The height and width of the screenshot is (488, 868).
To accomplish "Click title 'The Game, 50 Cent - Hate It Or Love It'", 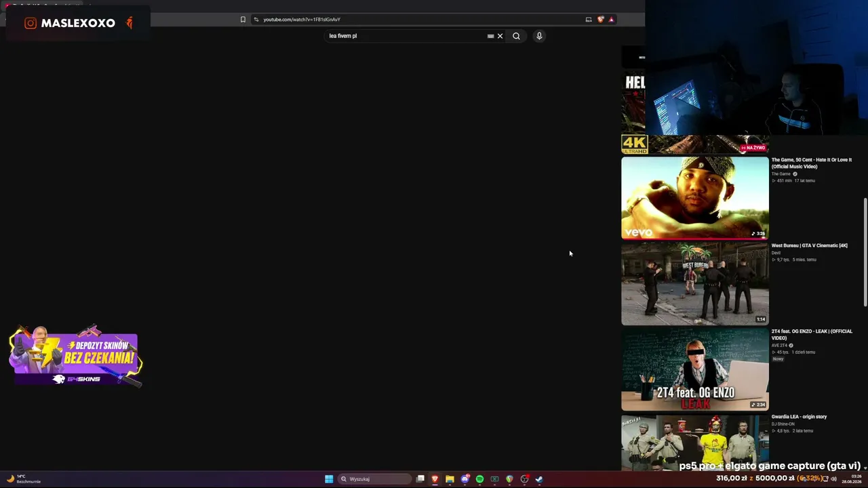I will click(812, 163).
